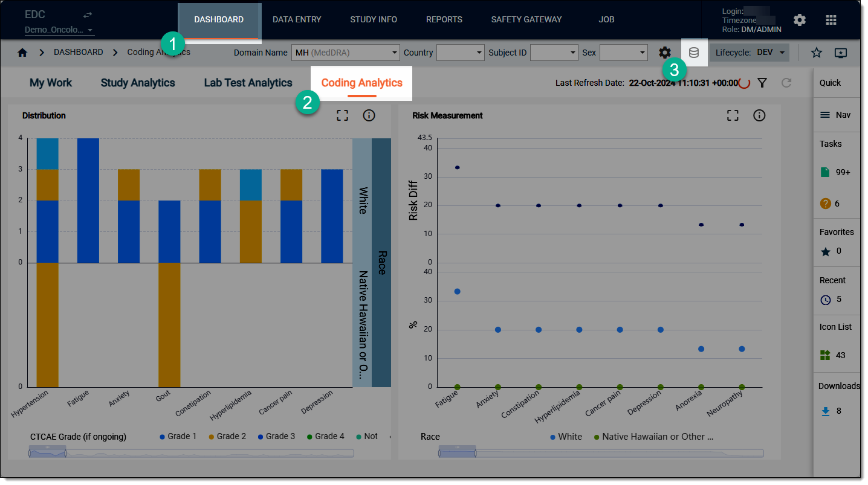Open Demo_Oncolo study selector dropdown

point(59,30)
